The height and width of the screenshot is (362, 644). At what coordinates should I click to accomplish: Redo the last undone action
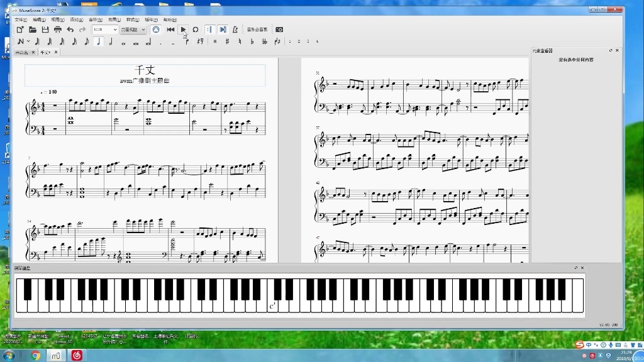tap(82, 30)
